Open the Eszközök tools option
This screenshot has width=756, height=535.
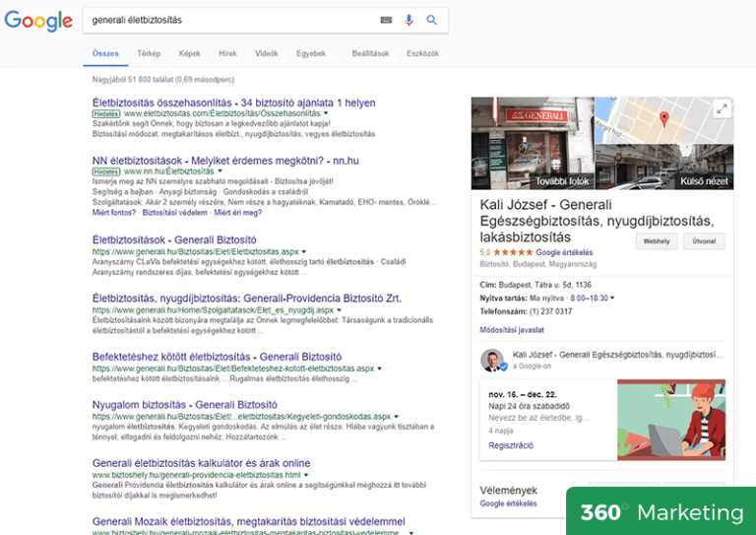[x=422, y=53]
